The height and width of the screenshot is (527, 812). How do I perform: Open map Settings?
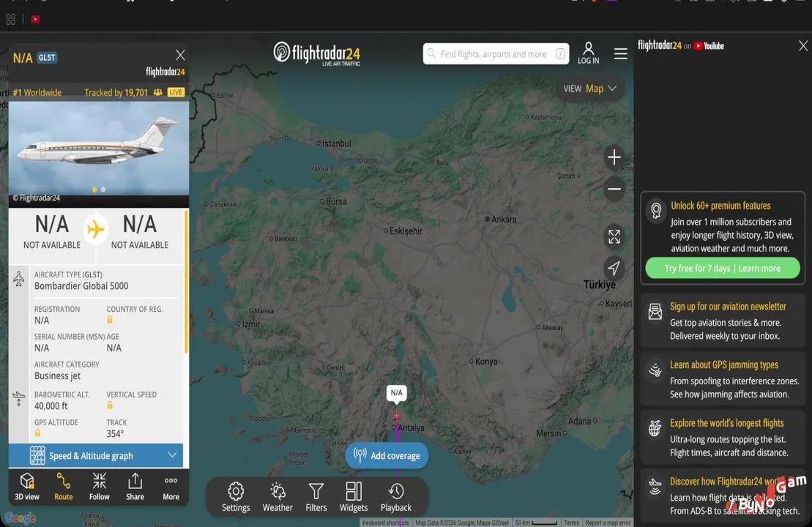click(x=236, y=497)
